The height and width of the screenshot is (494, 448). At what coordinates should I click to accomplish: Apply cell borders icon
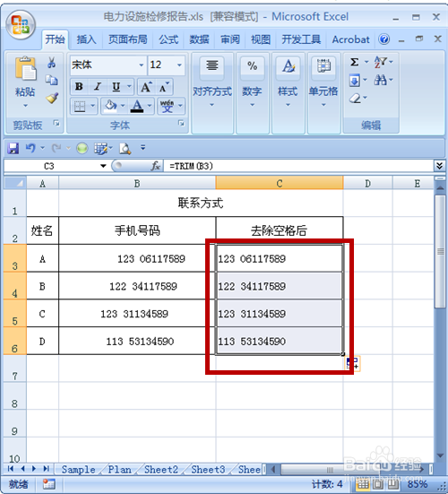point(80,106)
